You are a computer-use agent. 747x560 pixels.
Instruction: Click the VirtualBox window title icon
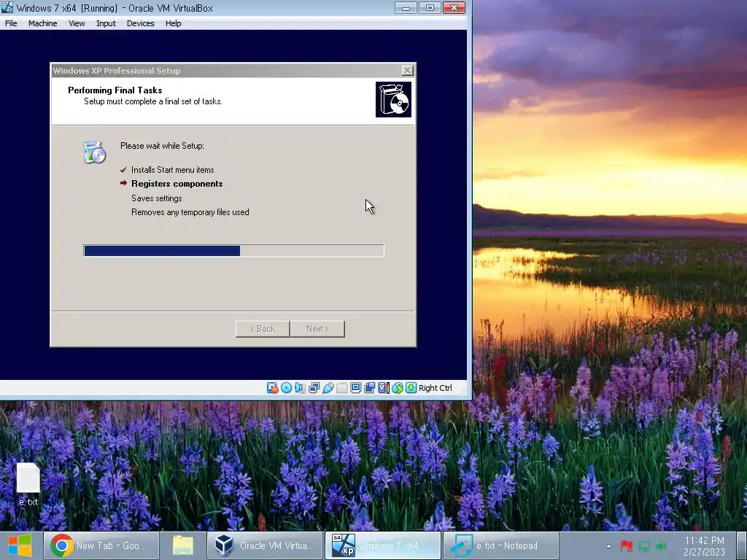coord(7,7)
